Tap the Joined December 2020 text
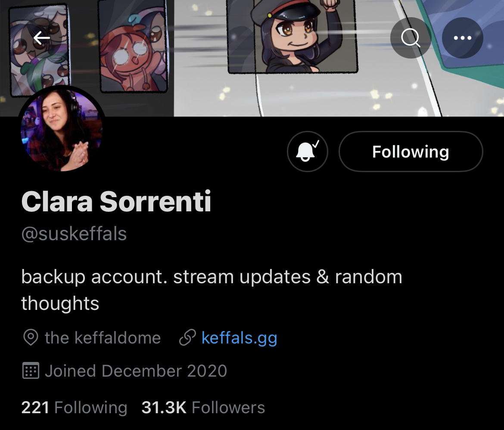This screenshot has height=430, width=504. click(x=136, y=371)
